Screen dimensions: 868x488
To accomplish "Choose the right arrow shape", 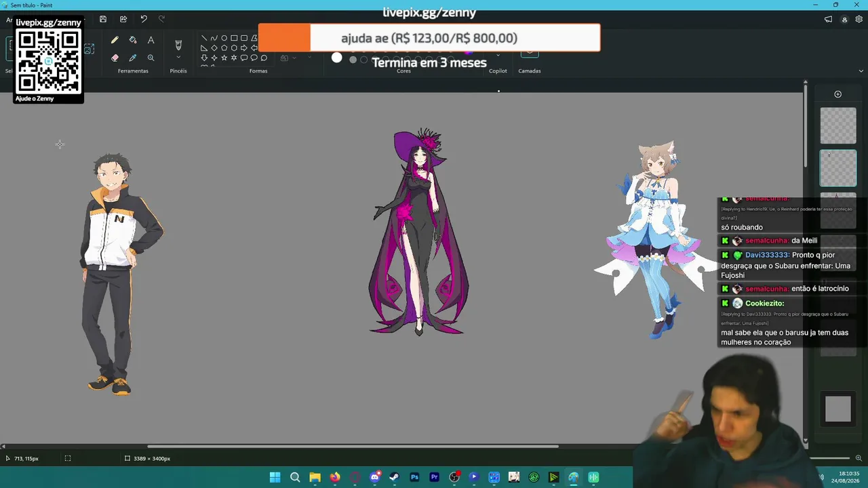I will [244, 48].
